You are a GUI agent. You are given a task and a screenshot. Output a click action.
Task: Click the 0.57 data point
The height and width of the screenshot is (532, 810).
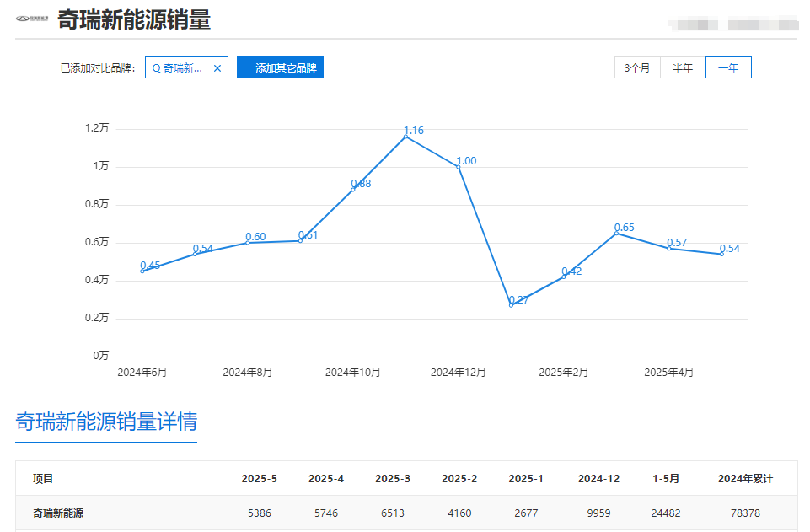pos(669,249)
